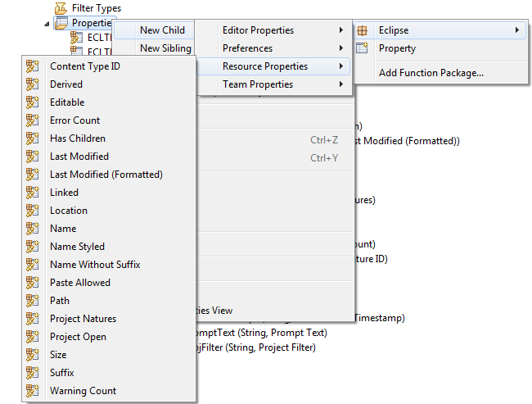The height and width of the screenshot is (404, 532).
Task: Collapse the Properties tree node
Action: [x=47, y=24]
